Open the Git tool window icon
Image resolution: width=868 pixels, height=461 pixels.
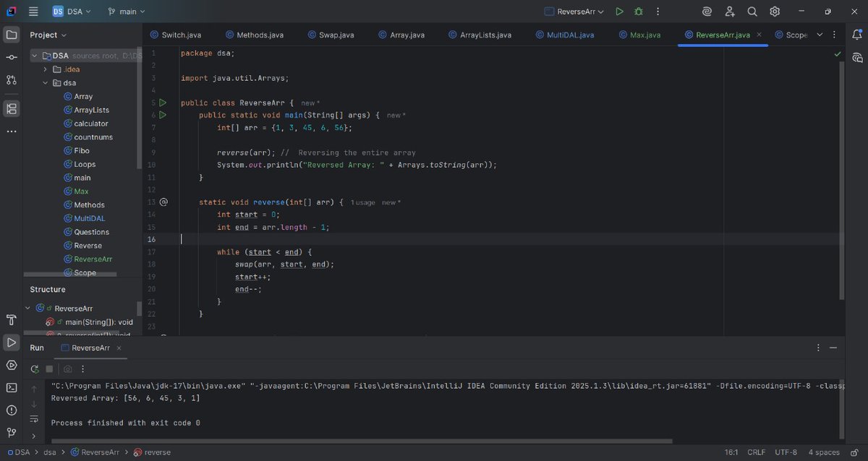(12, 432)
